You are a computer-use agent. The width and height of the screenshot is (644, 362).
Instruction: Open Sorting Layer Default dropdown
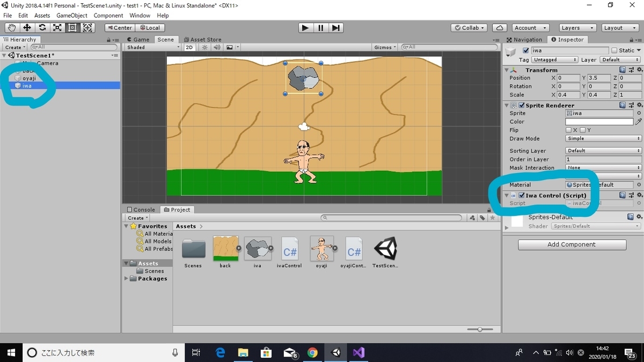point(603,151)
